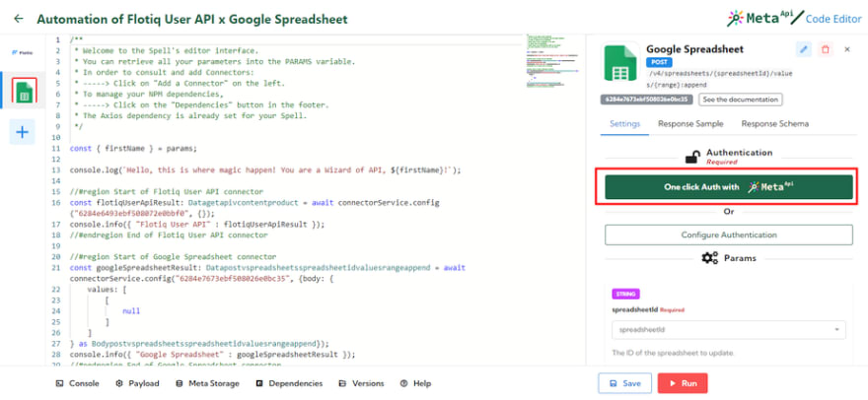868x400 pixels.
Task: Select the Flotiq connector in sidebar
Action: (x=22, y=52)
